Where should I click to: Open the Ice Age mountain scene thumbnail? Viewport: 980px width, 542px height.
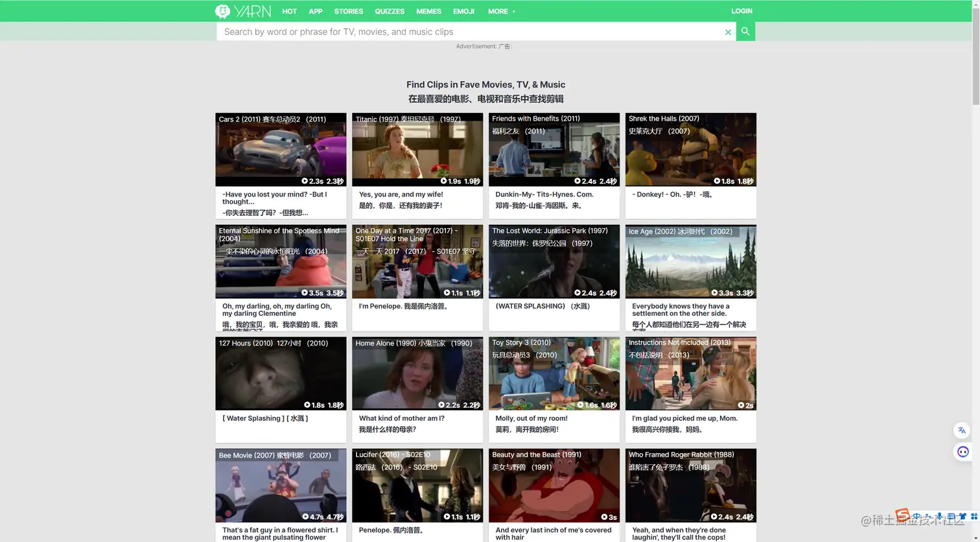click(x=691, y=262)
